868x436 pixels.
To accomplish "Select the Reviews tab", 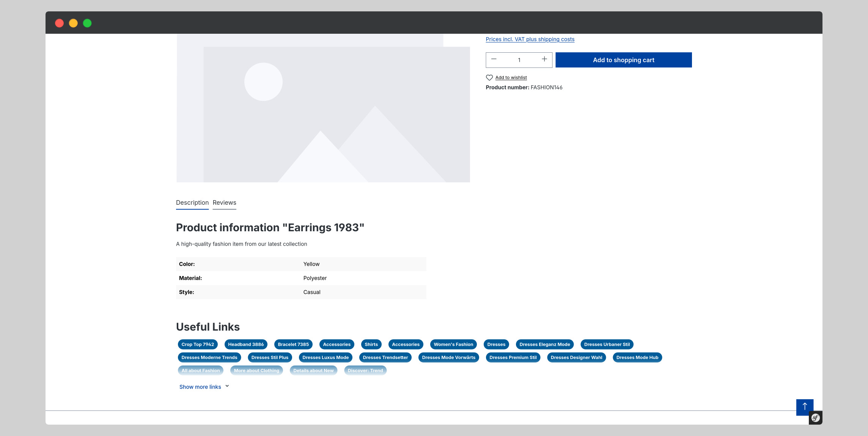I will click(224, 202).
